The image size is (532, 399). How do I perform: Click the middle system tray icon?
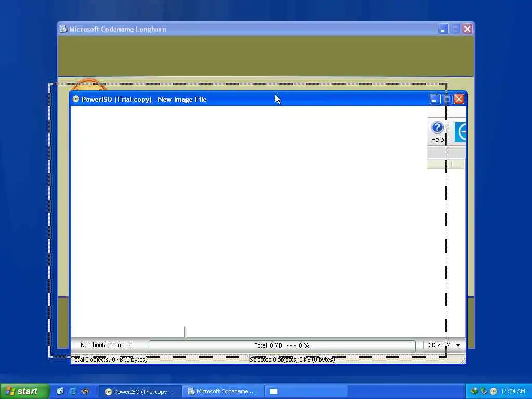point(484,391)
